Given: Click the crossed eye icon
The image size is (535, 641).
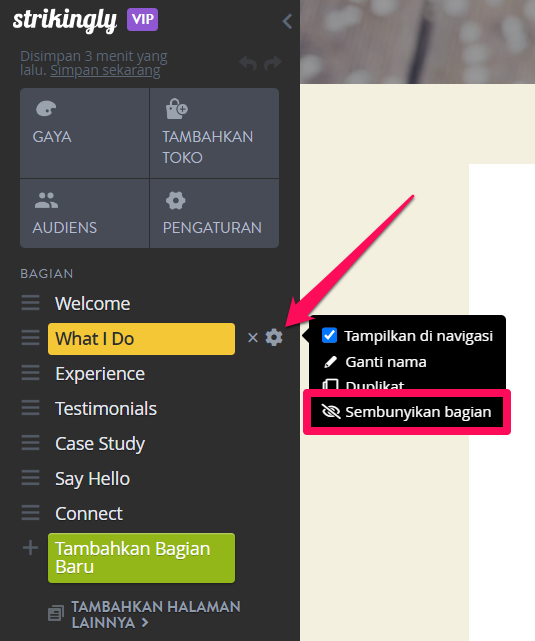Looking at the screenshot, I should (x=331, y=412).
